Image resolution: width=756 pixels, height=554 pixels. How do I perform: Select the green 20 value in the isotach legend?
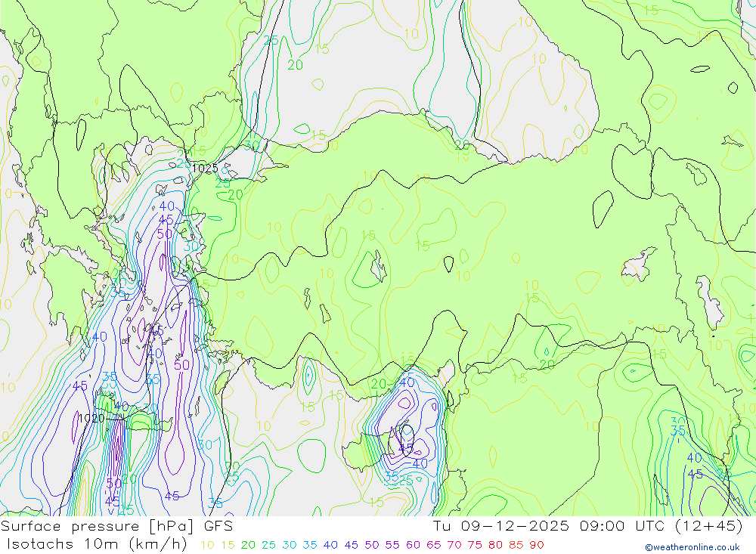248,545
